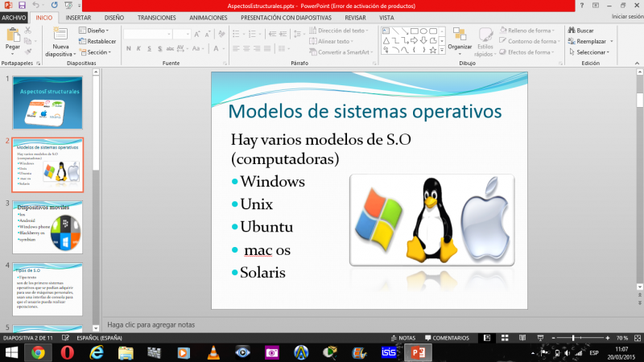Open Seleccionar dropdown in Edición
The height and width of the screenshot is (362, 644).
click(x=589, y=52)
